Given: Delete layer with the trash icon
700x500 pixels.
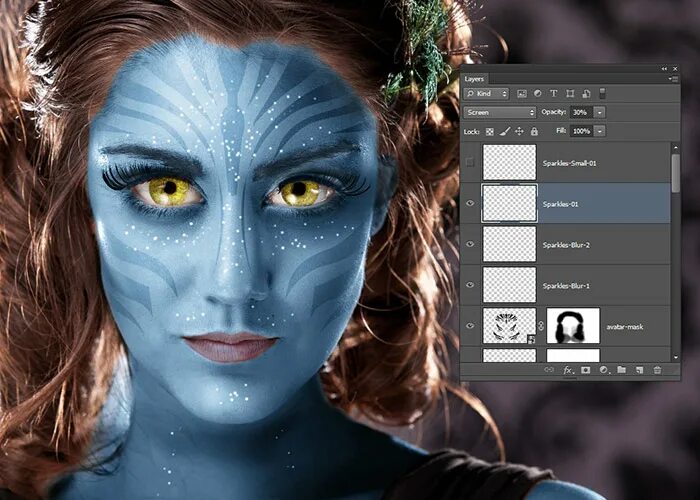Looking at the screenshot, I should (x=657, y=370).
